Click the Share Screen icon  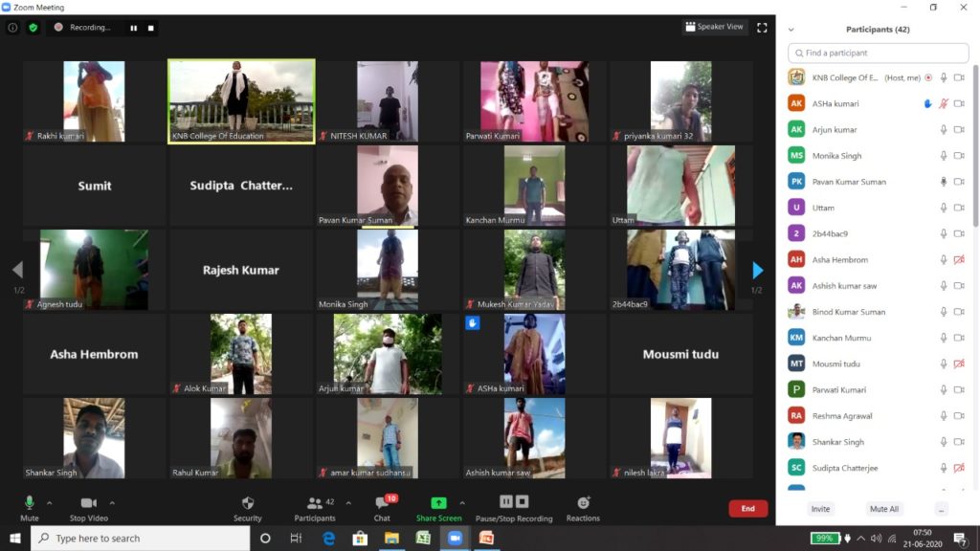pyautogui.click(x=438, y=503)
